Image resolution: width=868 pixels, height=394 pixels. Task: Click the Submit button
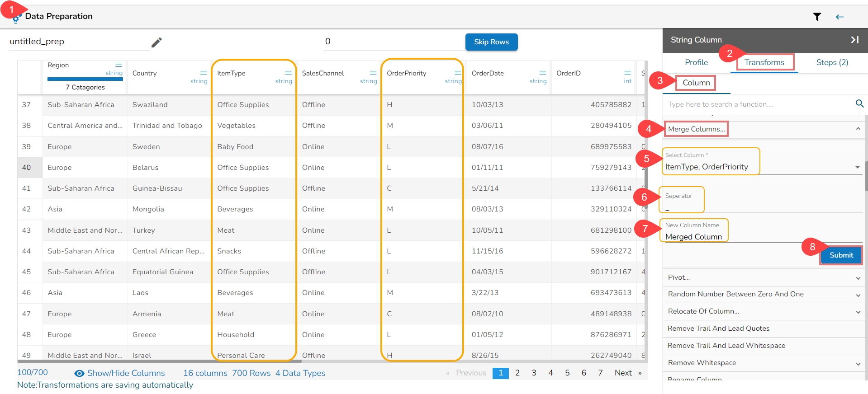[841, 255]
